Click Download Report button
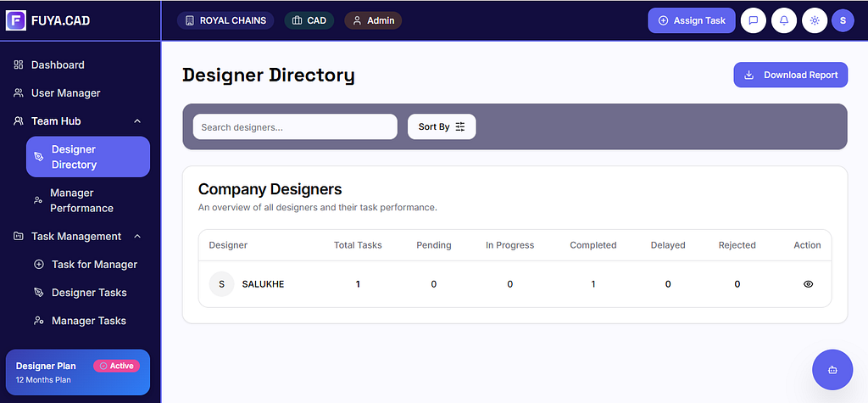This screenshot has width=868, height=403. pos(791,75)
